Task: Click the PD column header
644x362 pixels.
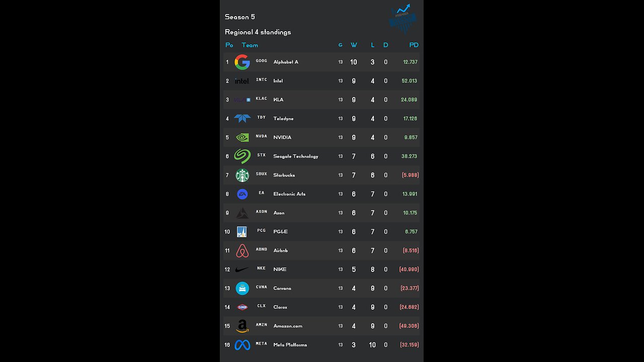Action: click(414, 45)
